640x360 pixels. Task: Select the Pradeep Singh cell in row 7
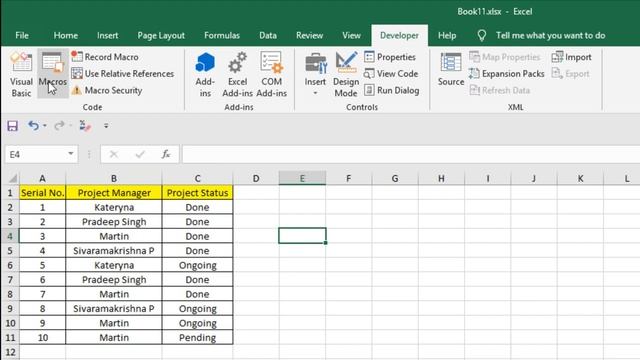[113, 280]
